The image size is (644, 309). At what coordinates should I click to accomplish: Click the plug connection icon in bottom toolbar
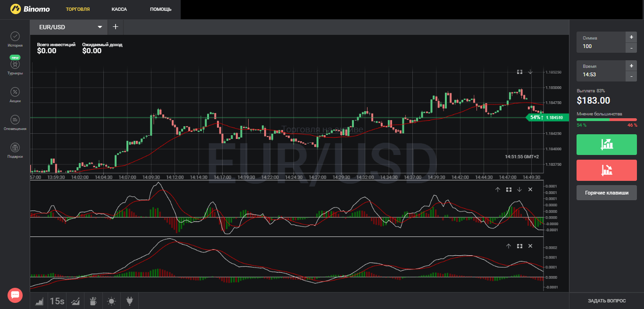[x=129, y=301]
